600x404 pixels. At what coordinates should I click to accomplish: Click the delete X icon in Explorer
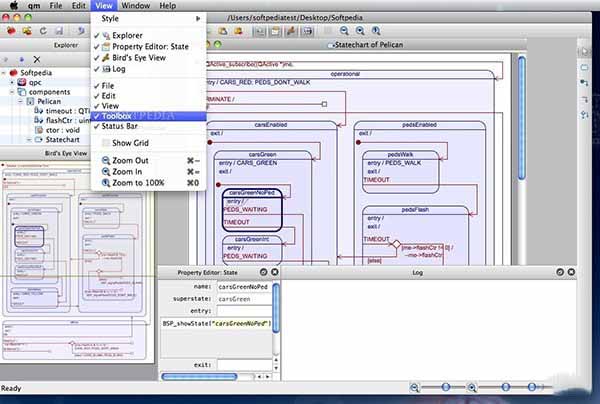coord(37,61)
